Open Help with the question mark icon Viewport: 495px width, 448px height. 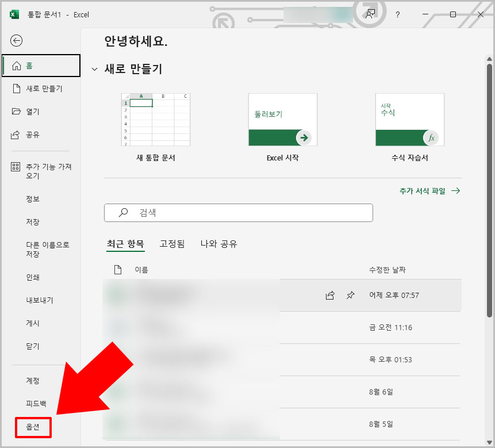[x=397, y=14]
